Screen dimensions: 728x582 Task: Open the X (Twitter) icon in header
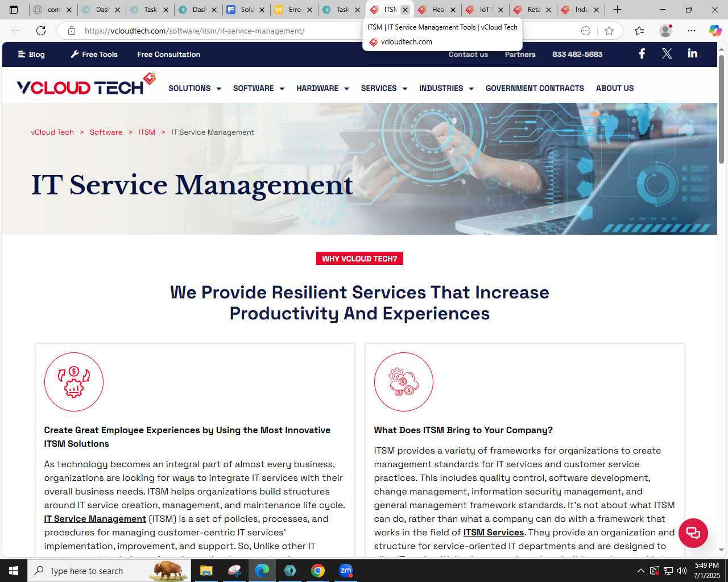click(x=667, y=54)
